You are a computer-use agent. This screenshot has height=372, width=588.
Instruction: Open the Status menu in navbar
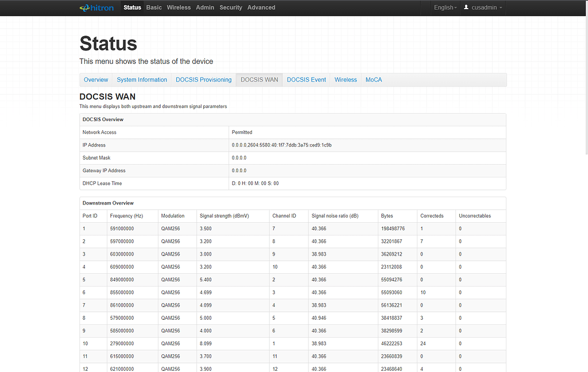coord(132,7)
